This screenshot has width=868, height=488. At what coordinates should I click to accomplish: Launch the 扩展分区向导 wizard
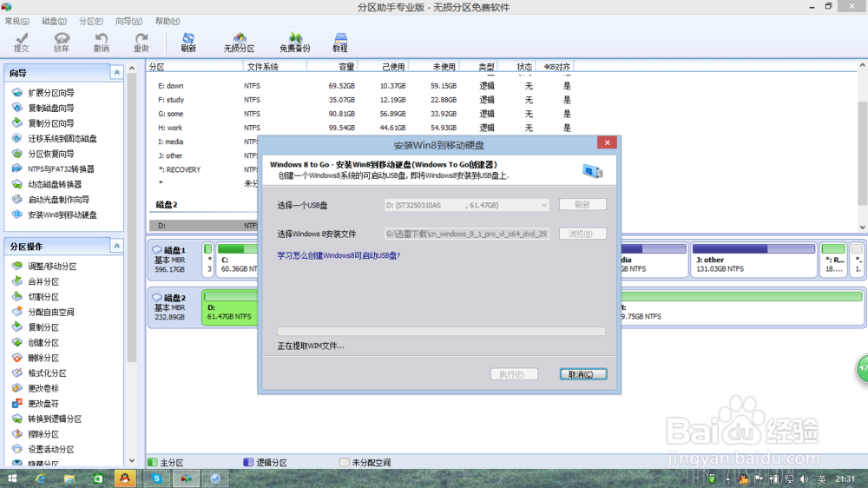coord(51,93)
